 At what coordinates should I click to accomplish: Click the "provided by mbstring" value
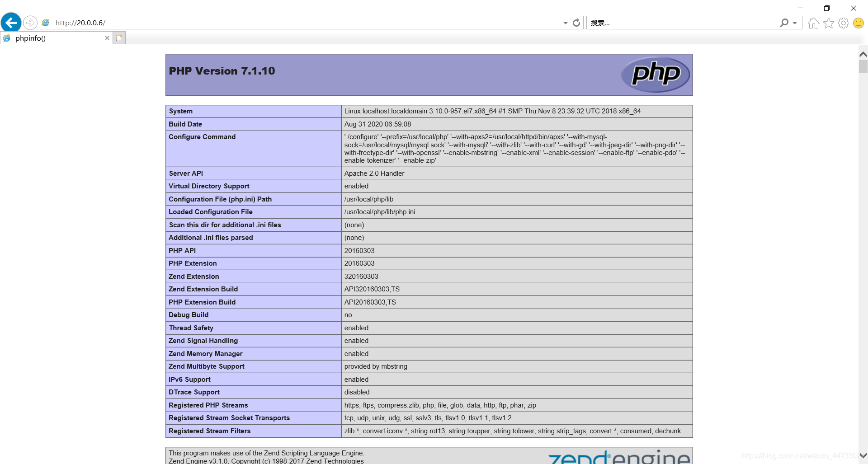(x=376, y=366)
